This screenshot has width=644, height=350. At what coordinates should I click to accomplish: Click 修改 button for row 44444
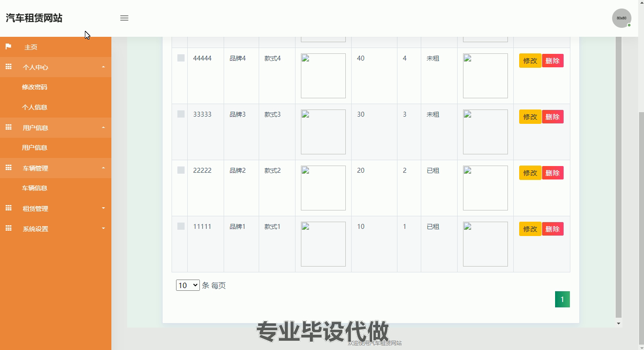530,61
